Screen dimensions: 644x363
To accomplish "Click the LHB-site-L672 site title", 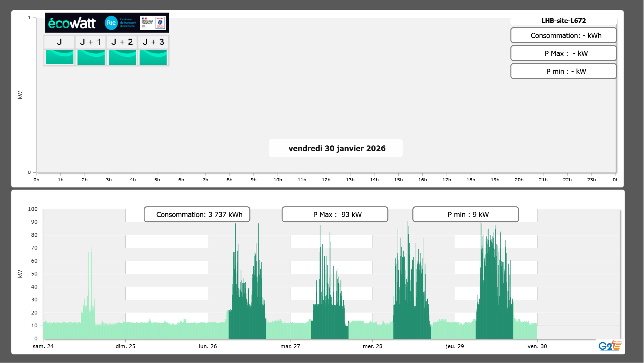I will pos(563,21).
